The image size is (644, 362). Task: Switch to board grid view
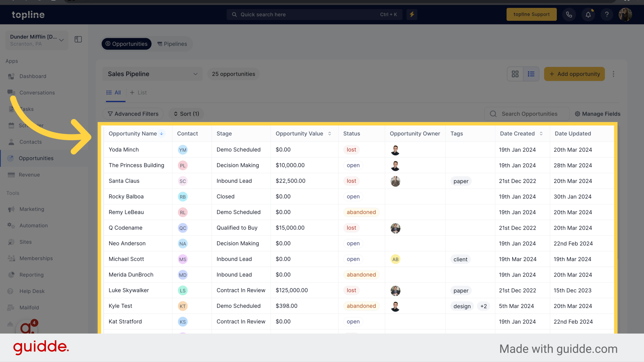click(515, 74)
